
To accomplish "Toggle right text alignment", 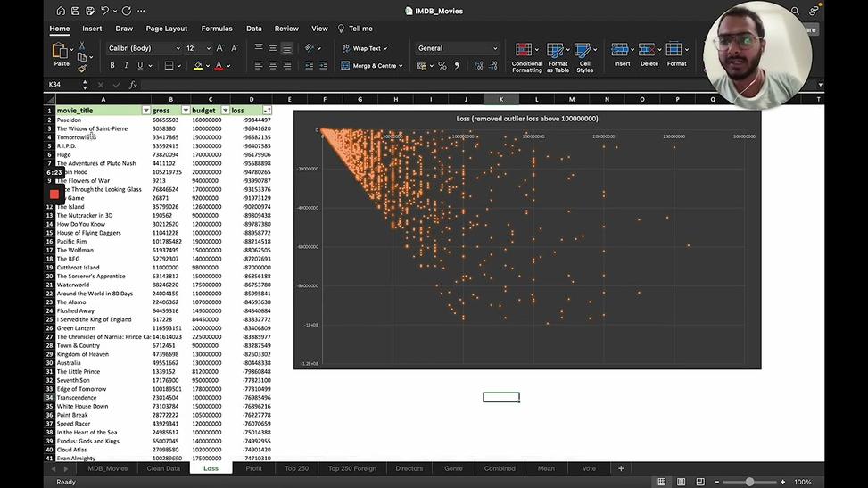I will [286, 65].
